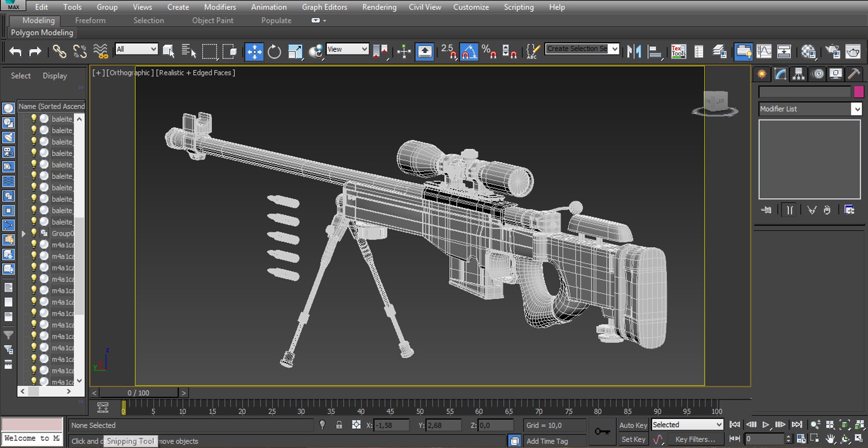Open the Hierarchy command panel tab

point(799,74)
